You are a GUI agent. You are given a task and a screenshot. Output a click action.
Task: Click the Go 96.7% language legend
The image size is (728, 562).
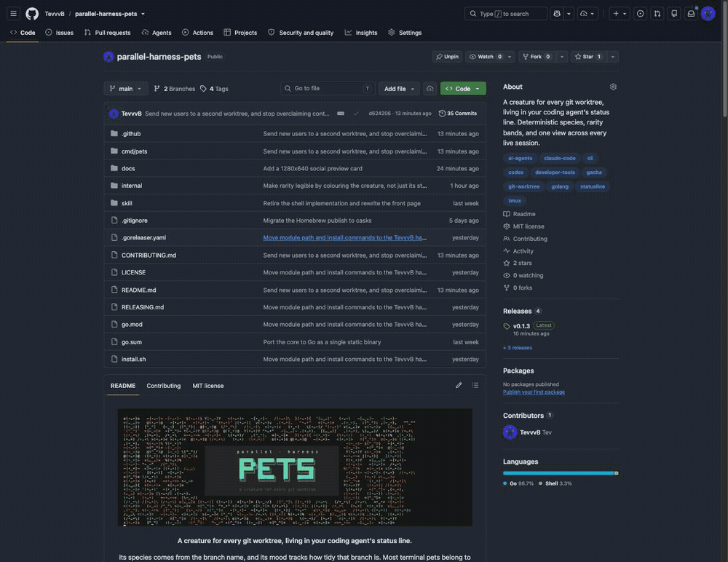click(518, 483)
